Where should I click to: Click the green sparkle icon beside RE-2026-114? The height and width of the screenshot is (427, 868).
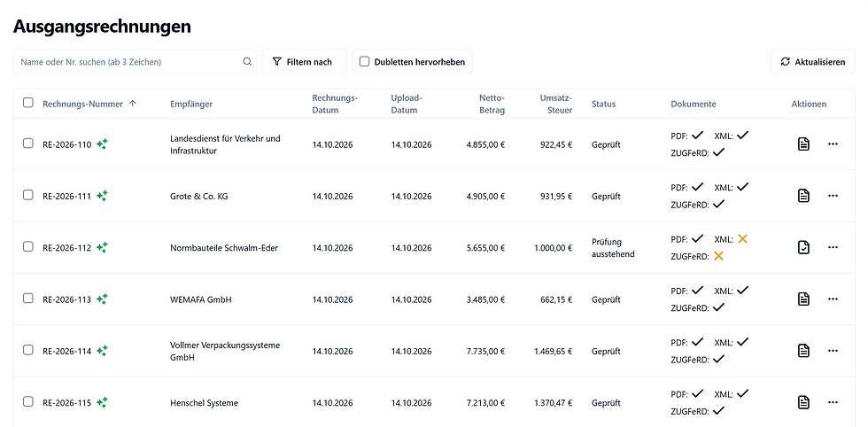point(102,351)
